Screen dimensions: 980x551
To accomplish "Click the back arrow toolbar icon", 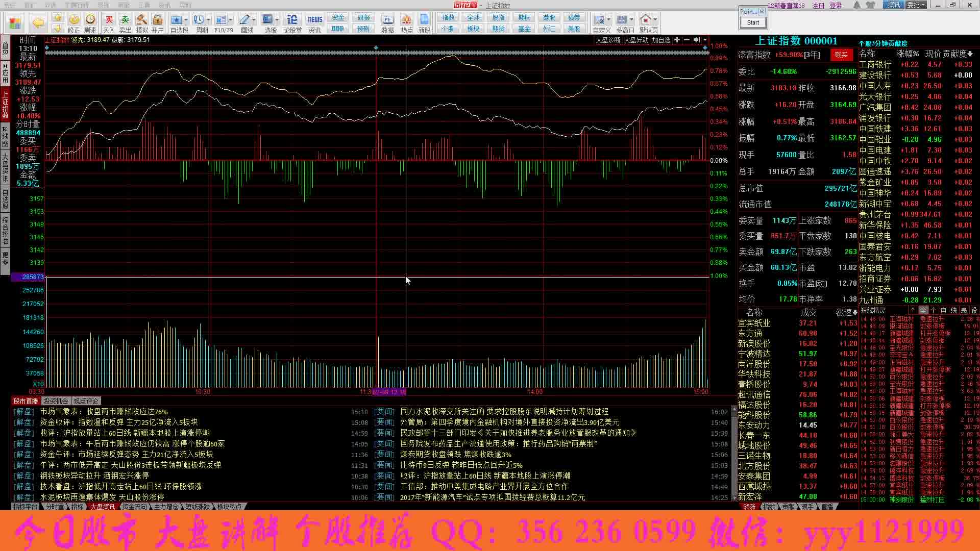I will point(38,22).
